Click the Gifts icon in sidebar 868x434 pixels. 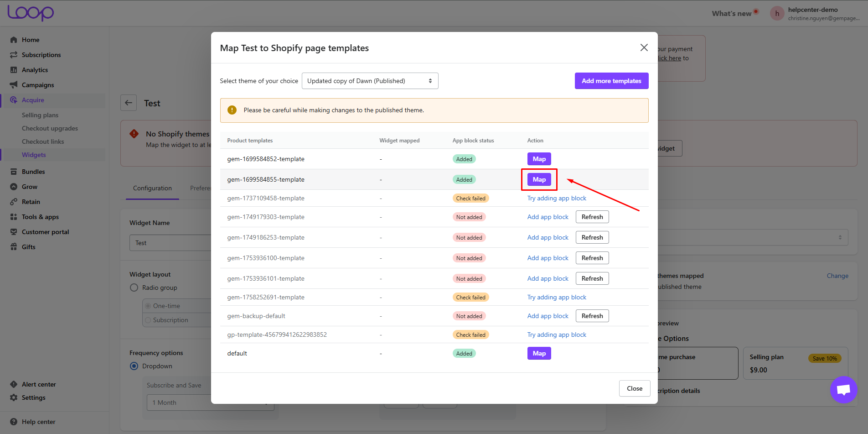tap(14, 247)
